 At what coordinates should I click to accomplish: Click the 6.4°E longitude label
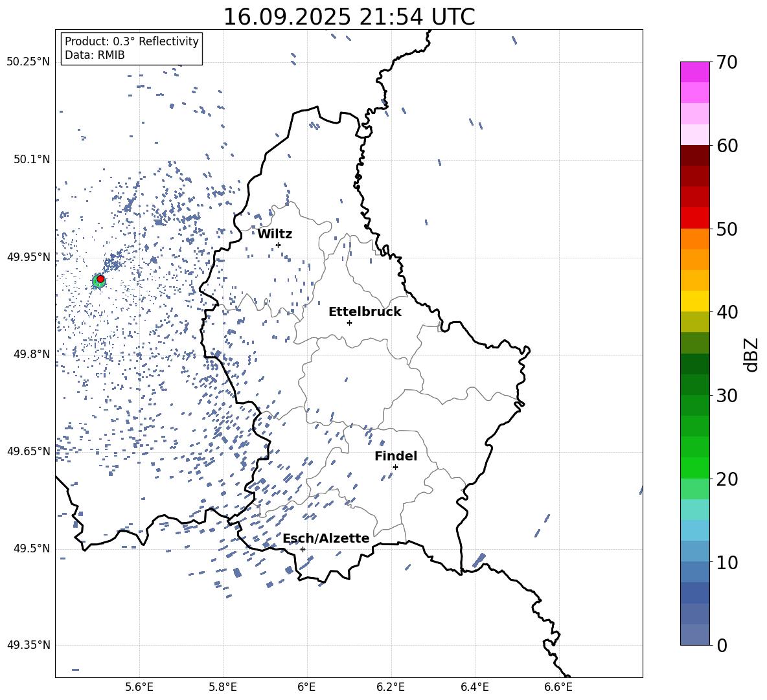coord(474,687)
